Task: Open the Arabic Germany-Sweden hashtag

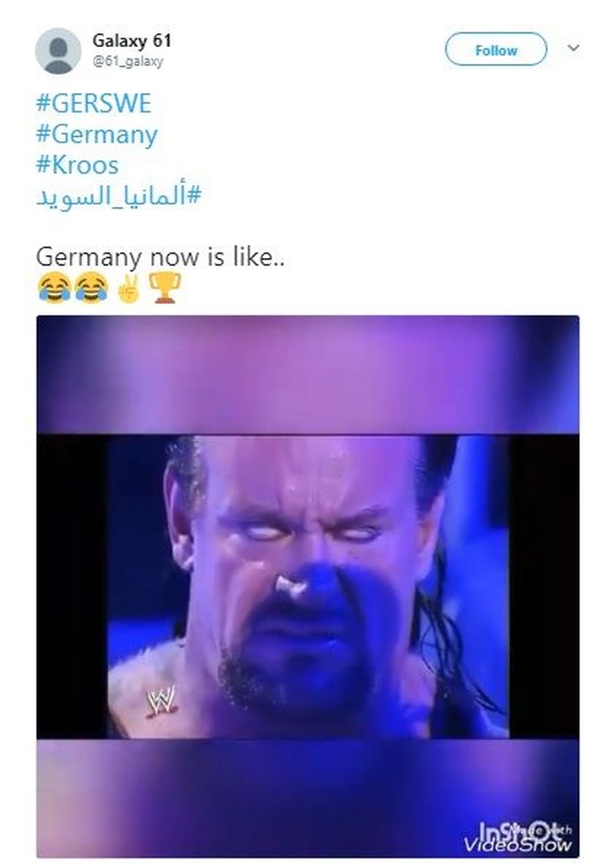Action: pos(119,196)
